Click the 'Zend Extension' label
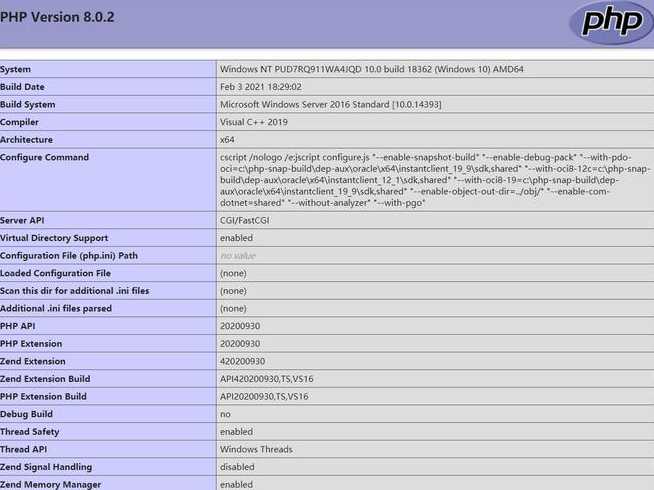The width and height of the screenshot is (654, 490). [33, 361]
